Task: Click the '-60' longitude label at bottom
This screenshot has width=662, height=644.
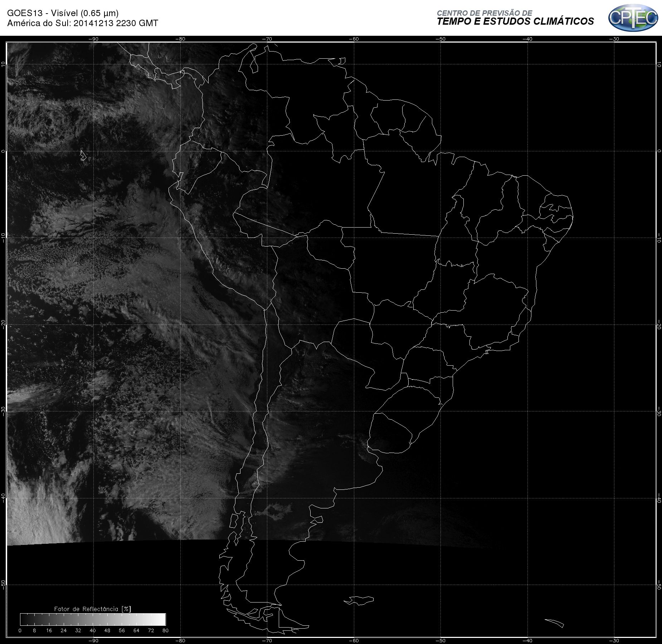Action: 354,640
